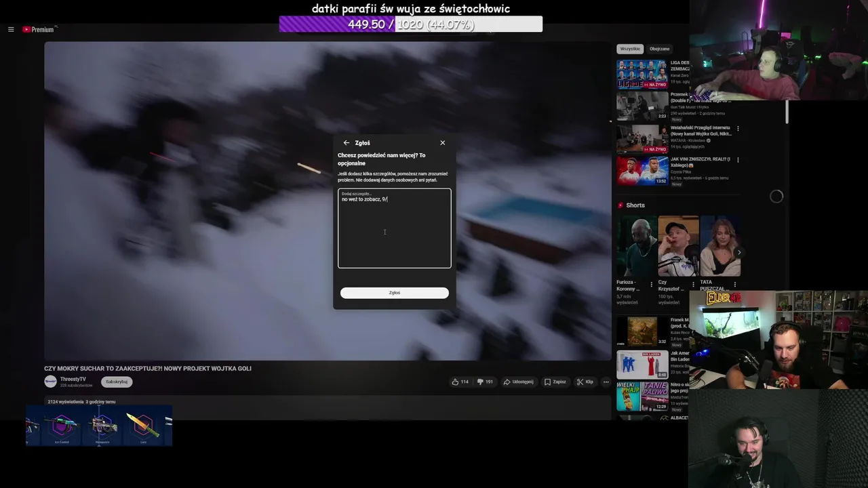This screenshot has width=868, height=488.
Task: Click the SMG skin in case roll
Action: pyautogui.click(x=102, y=427)
